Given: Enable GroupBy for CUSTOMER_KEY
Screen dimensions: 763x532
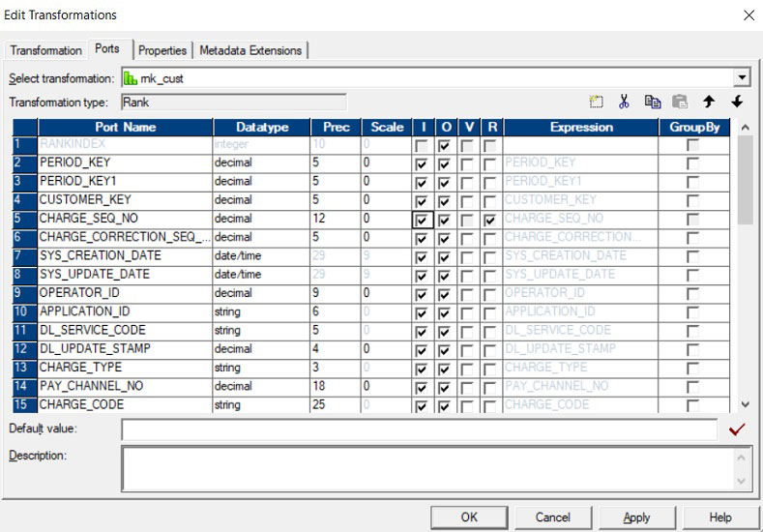Looking at the screenshot, I should click(x=692, y=200).
